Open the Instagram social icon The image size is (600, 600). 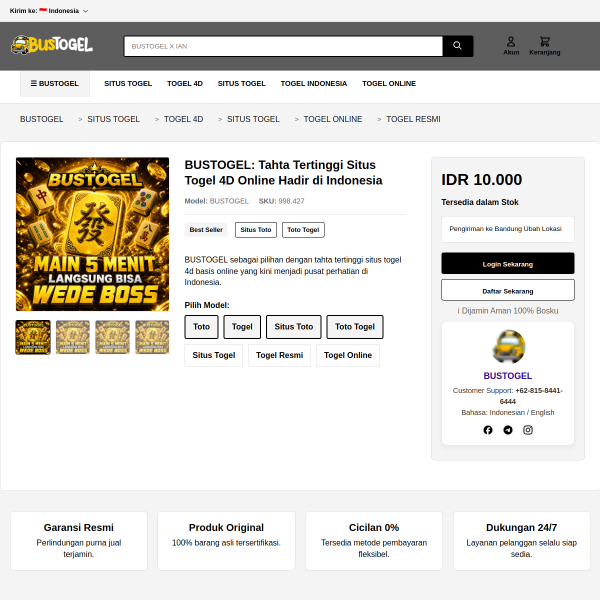[x=528, y=430]
